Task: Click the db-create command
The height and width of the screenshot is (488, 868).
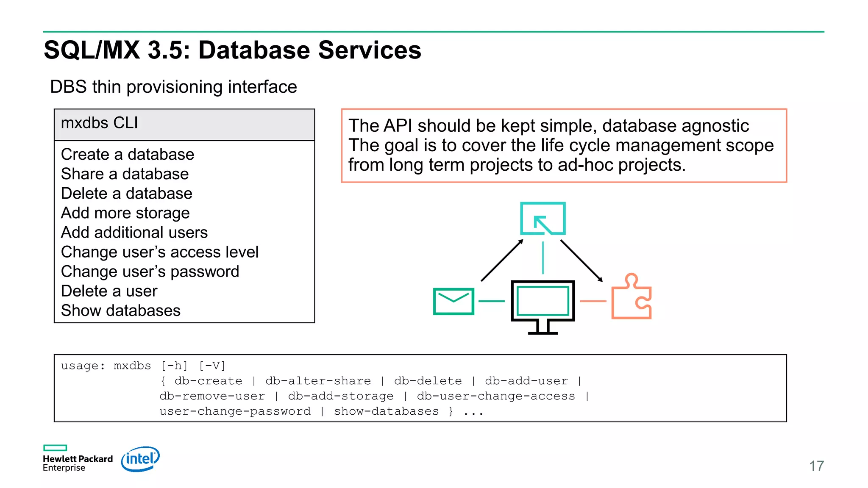Action: click(x=208, y=381)
